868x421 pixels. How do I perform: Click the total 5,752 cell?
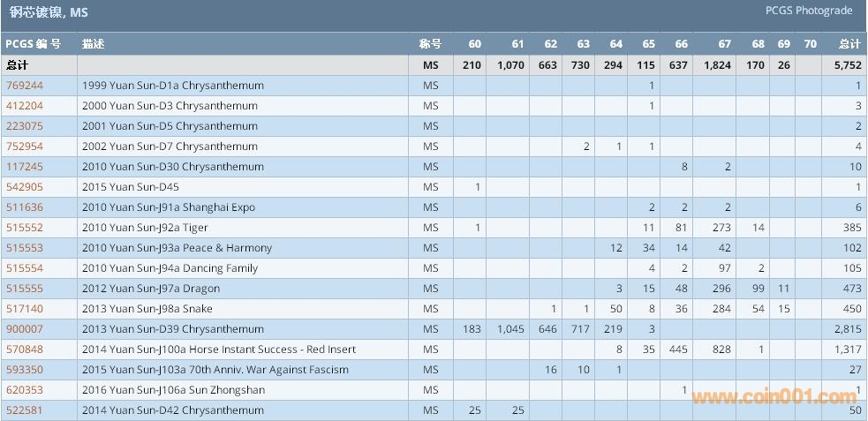tap(847, 65)
